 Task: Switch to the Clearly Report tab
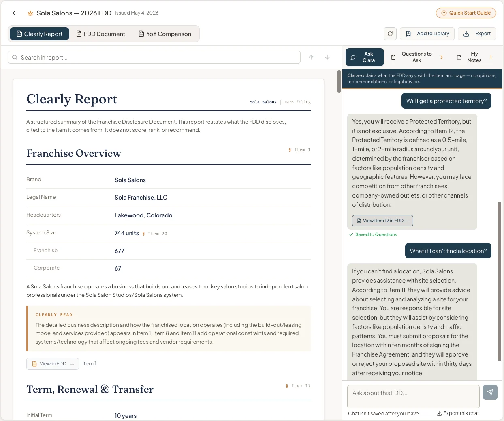(40, 34)
